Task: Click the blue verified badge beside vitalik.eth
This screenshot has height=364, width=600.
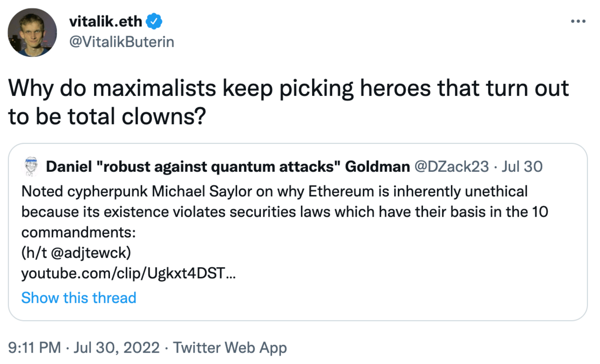Action: click(153, 21)
